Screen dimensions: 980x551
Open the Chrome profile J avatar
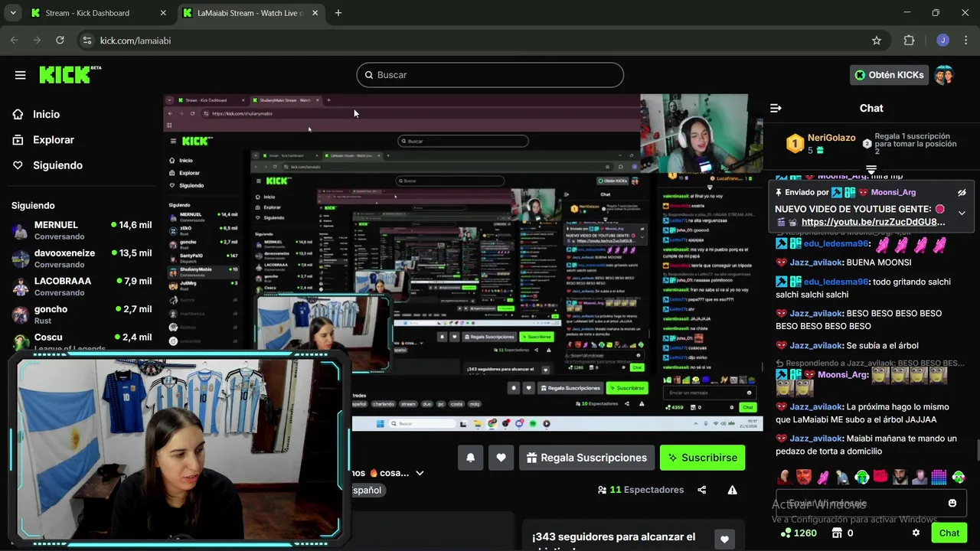[x=942, y=41]
